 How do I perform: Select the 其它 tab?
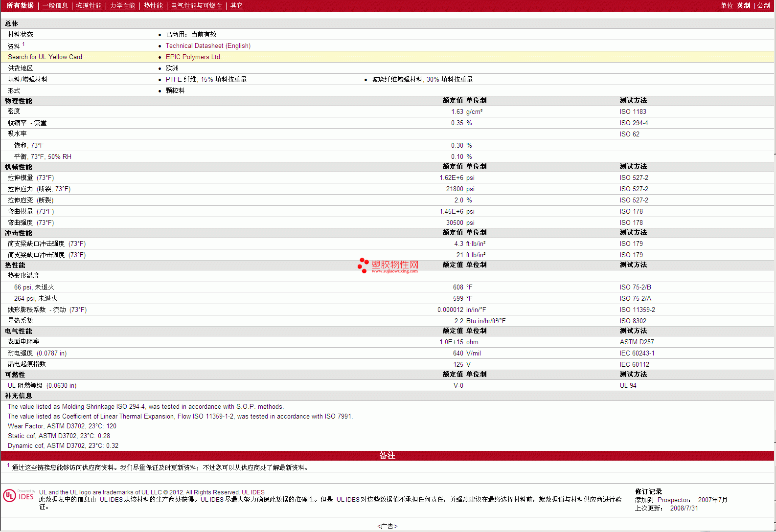tap(236, 6)
